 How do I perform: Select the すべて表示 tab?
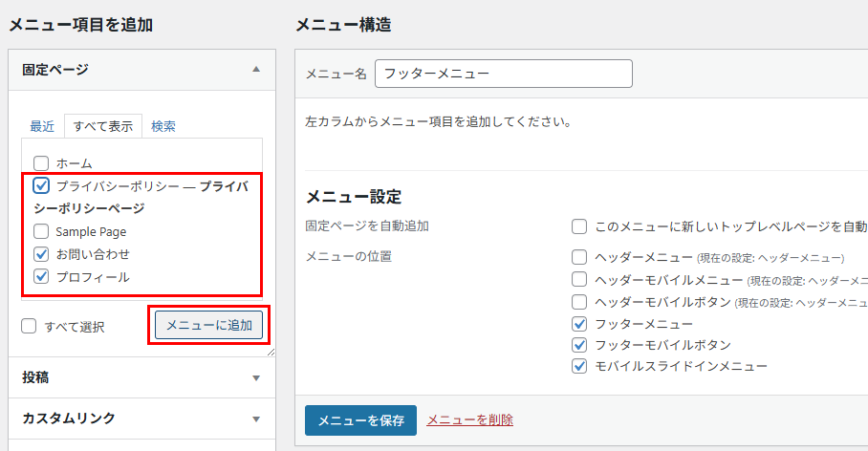tap(103, 126)
